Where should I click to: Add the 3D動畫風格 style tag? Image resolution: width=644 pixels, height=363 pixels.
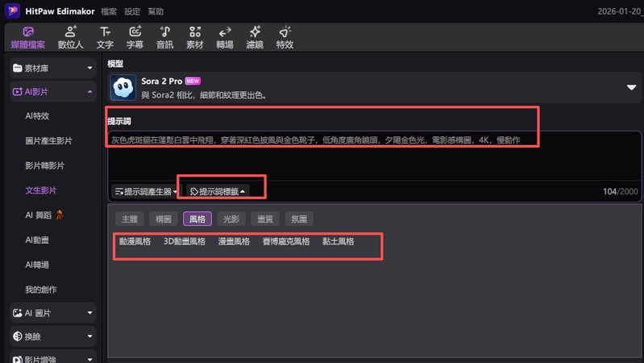[x=185, y=241]
